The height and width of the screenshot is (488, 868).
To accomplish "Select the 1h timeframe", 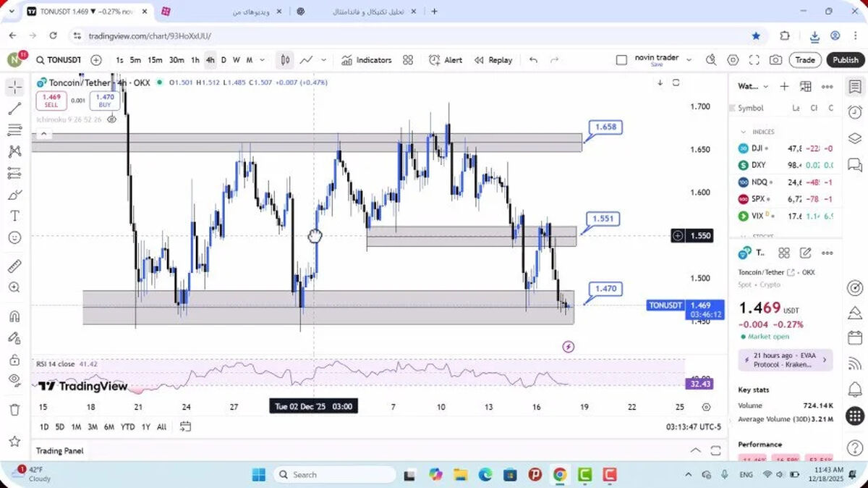I will (x=195, y=60).
